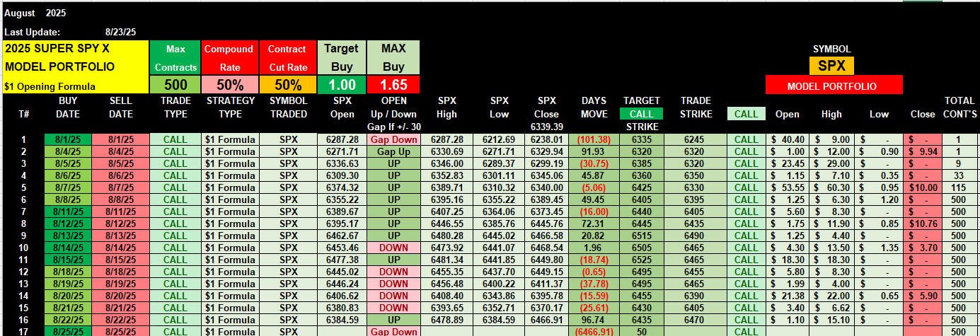Image resolution: width=980 pixels, height=336 pixels.
Task: Select the Close price $9.94 cell
Action: coord(925,152)
